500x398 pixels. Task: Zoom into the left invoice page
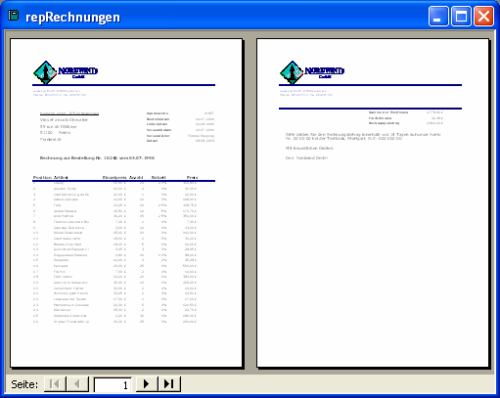coord(126,203)
